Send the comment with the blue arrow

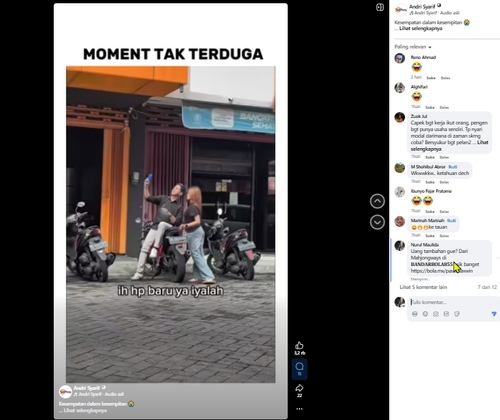494,314
